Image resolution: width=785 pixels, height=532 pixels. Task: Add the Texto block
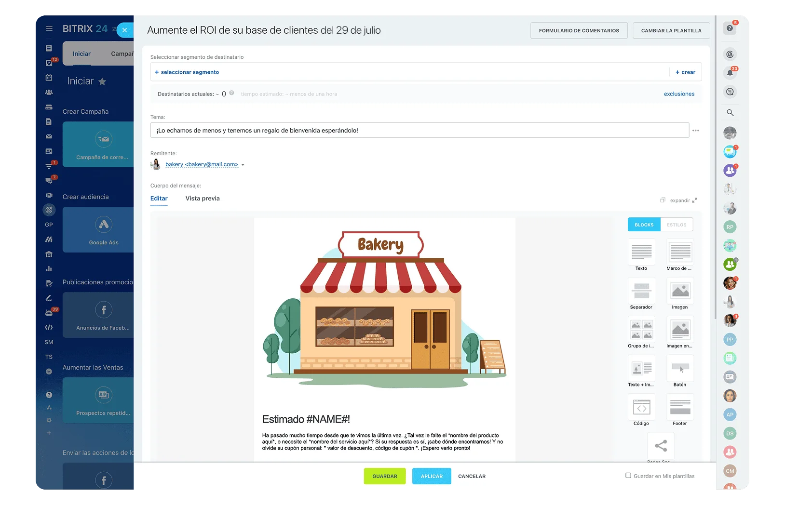[x=641, y=255]
